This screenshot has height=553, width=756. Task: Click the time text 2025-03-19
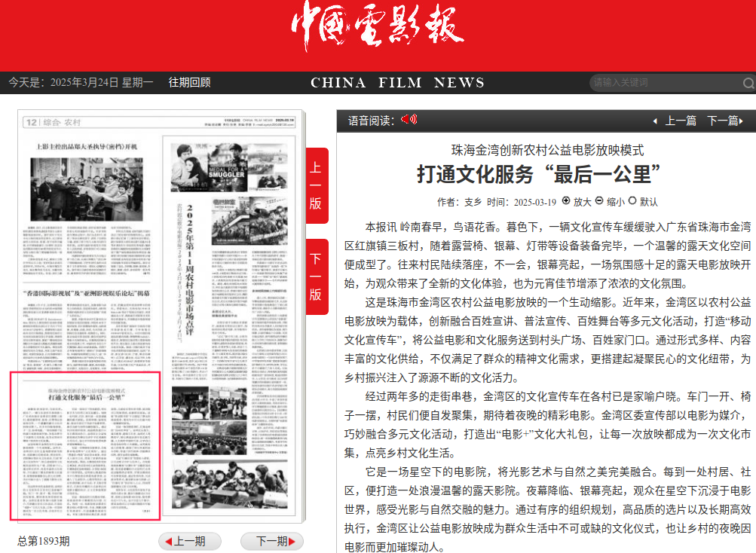pyautogui.click(x=535, y=202)
